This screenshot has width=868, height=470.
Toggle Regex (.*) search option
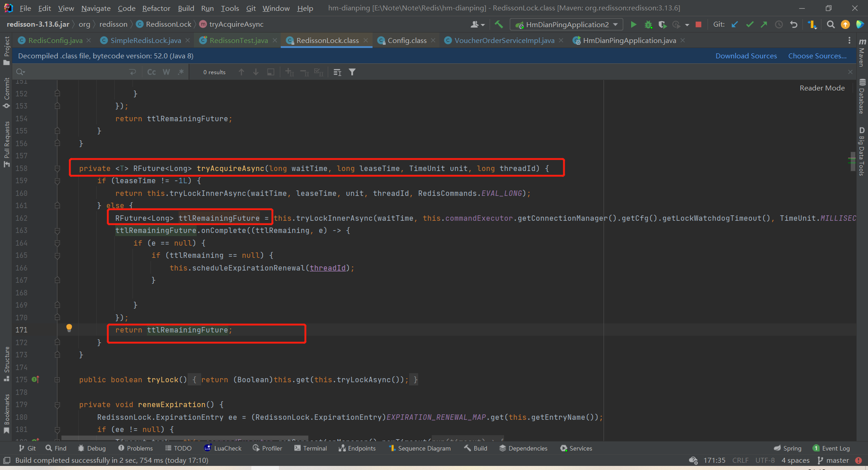181,72
